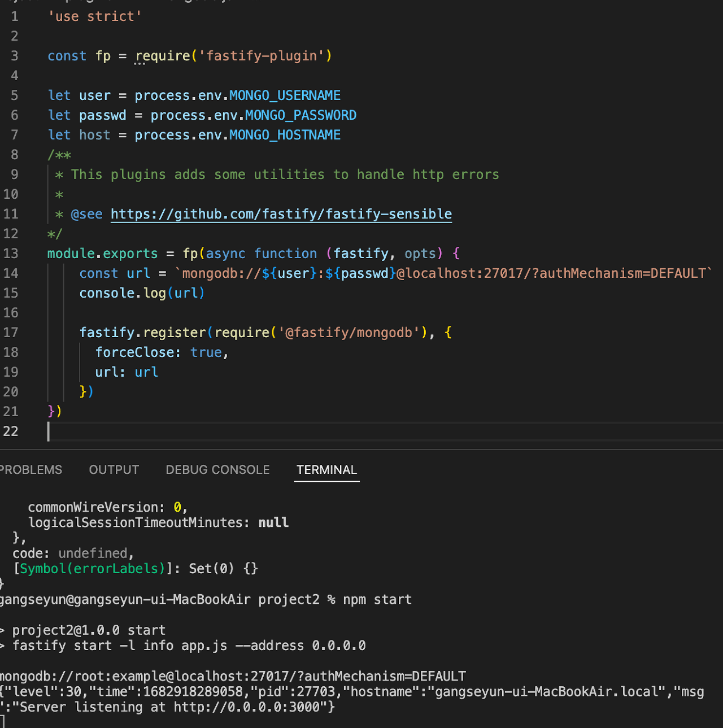723x728 pixels.
Task: Click line number 1 in the gutter
Action: coord(15,16)
